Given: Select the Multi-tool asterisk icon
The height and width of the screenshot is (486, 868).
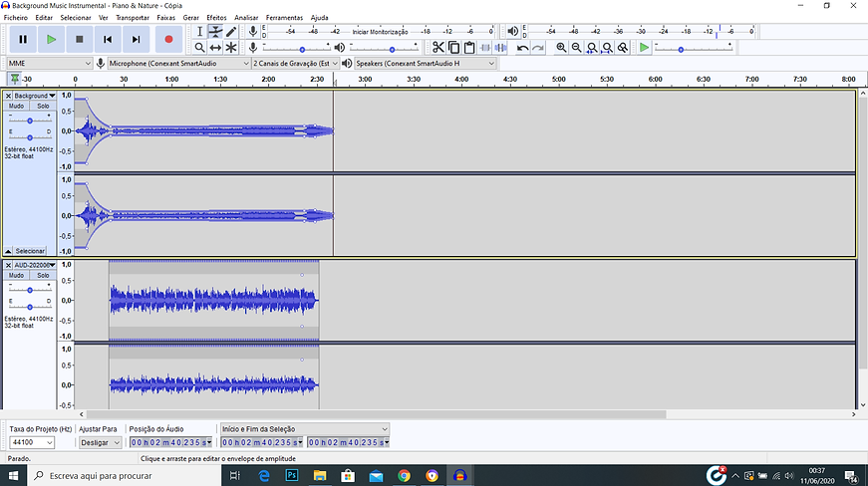Looking at the screenshot, I should [231, 48].
